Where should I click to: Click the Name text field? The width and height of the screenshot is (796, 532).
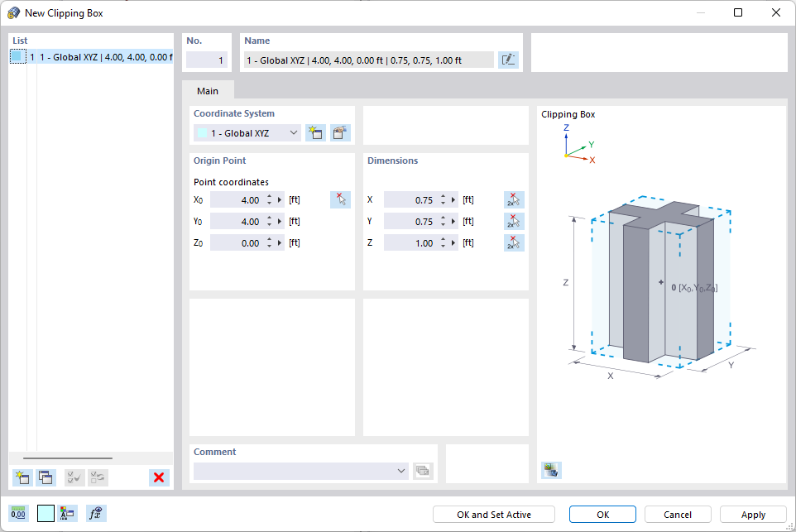(x=368, y=60)
